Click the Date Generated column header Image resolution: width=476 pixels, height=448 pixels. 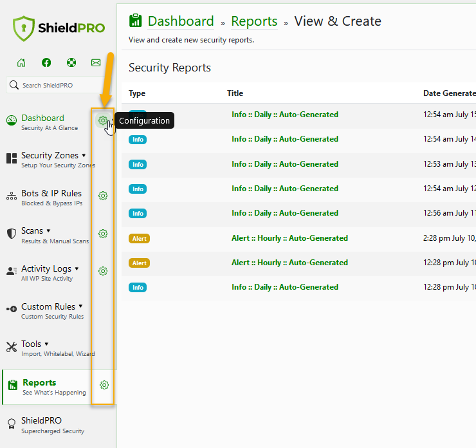click(x=450, y=93)
